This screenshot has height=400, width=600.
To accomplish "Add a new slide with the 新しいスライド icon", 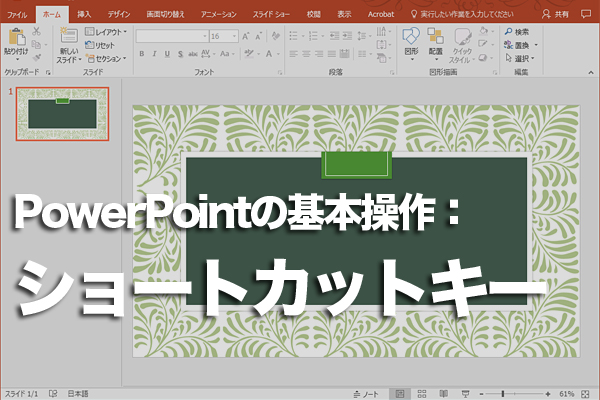I will pyautogui.click(x=69, y=36).
